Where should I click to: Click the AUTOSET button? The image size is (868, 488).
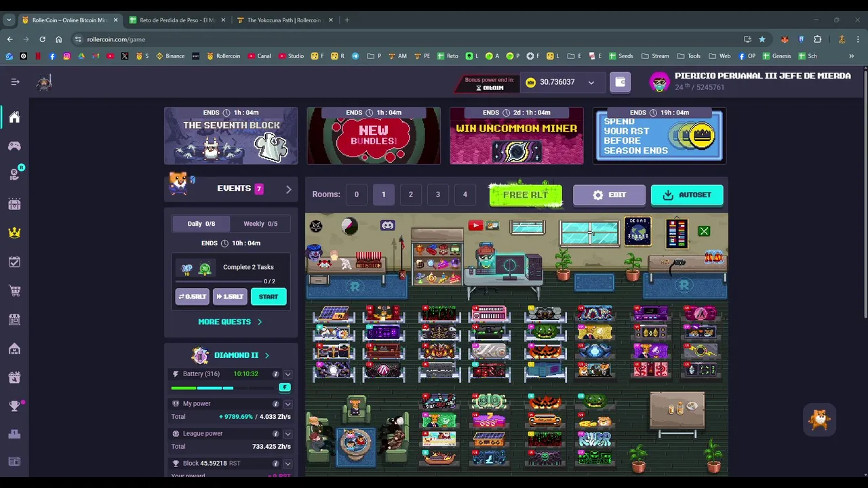point(687,195)
